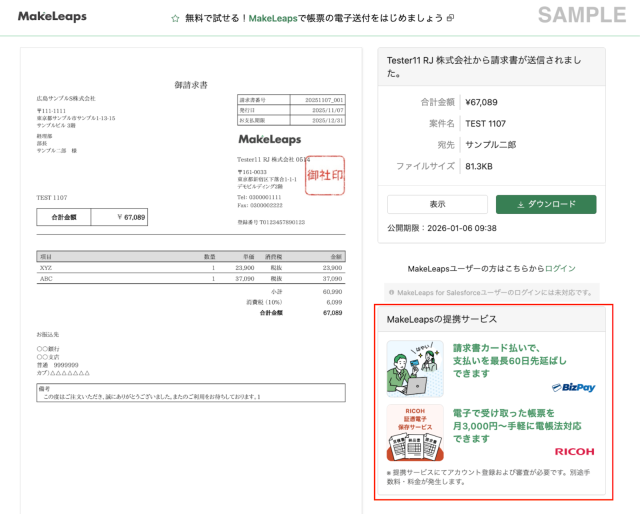
Task: Open the ログイン link
Action: point(561,269)
